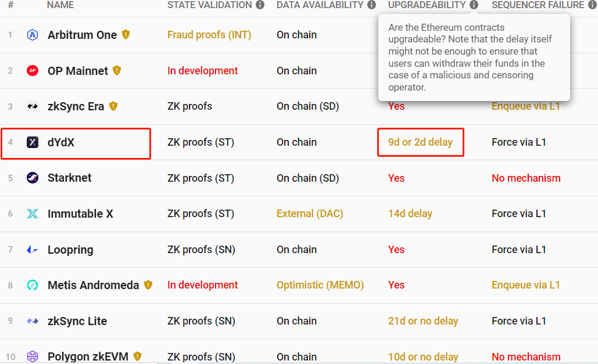
Task: Click the Loopring logo icon
Action: pyautogui.click(x=33, y=250)
